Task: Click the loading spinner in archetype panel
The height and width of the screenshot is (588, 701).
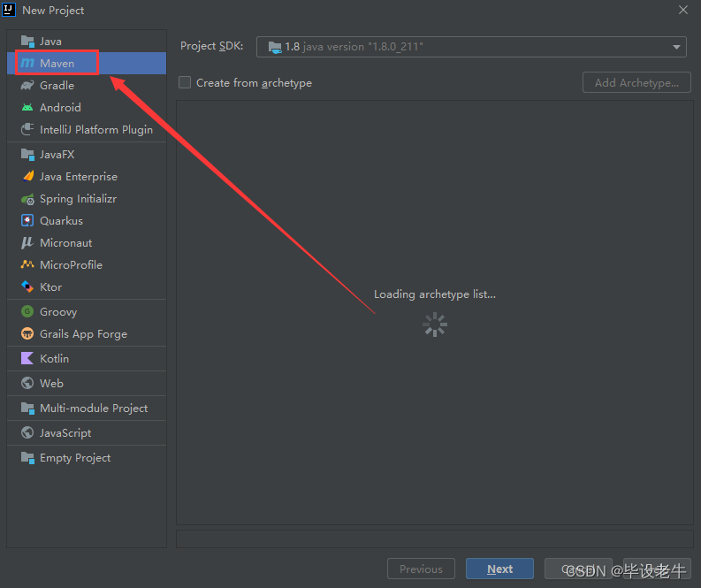Action: point(435,325)
